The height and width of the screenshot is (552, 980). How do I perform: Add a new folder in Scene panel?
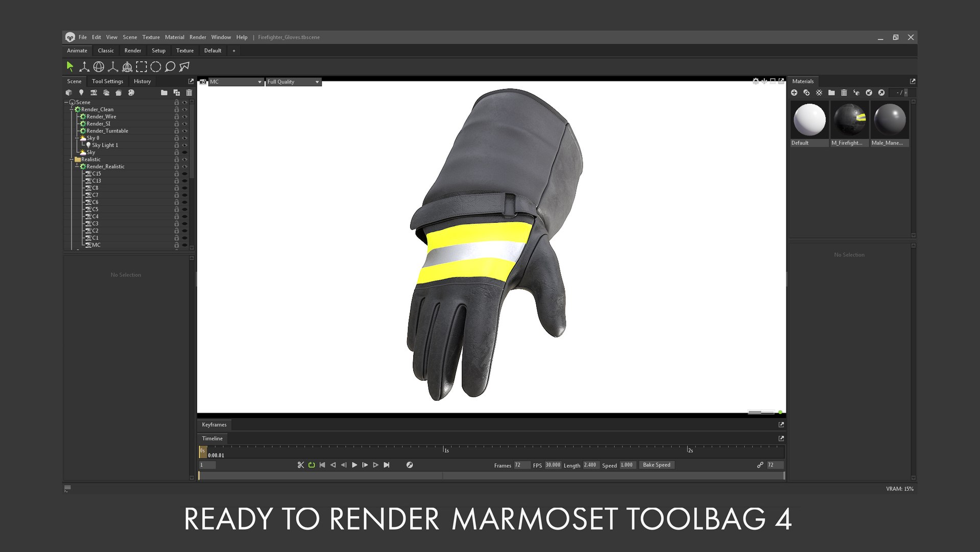164,93
